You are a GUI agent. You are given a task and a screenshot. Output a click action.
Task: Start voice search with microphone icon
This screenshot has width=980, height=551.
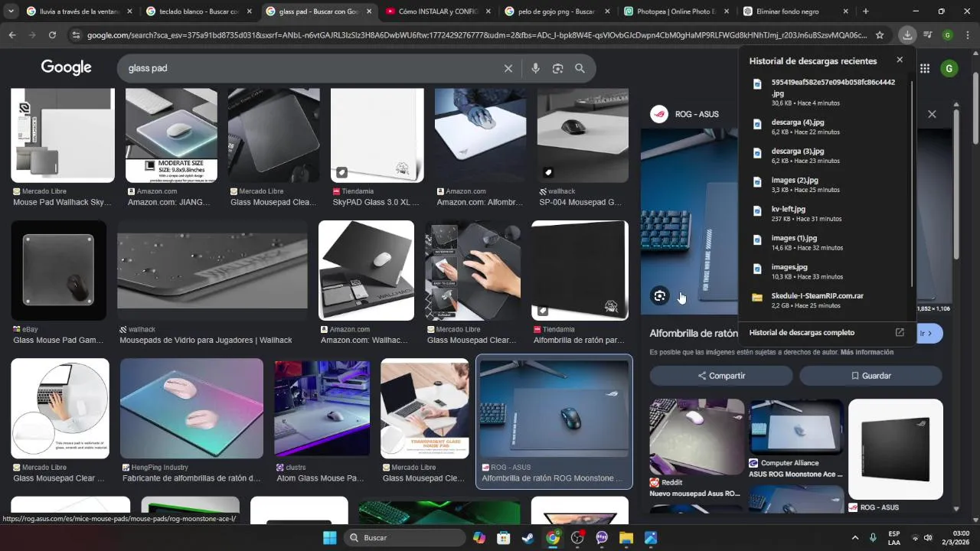[x=535, y=68]
